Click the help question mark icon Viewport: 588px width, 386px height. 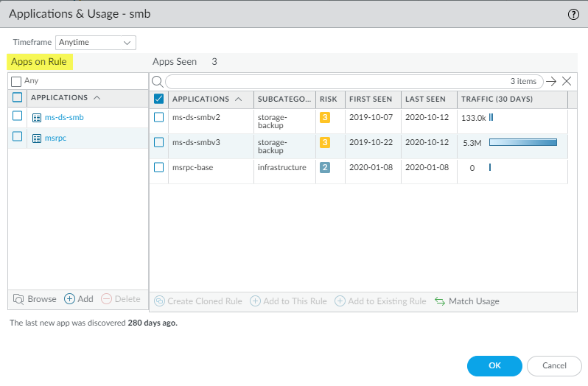point(573,14)
